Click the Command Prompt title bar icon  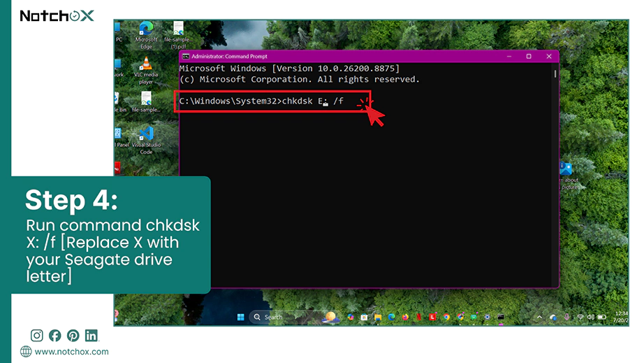pyautogui.click(x=186, y=57)
